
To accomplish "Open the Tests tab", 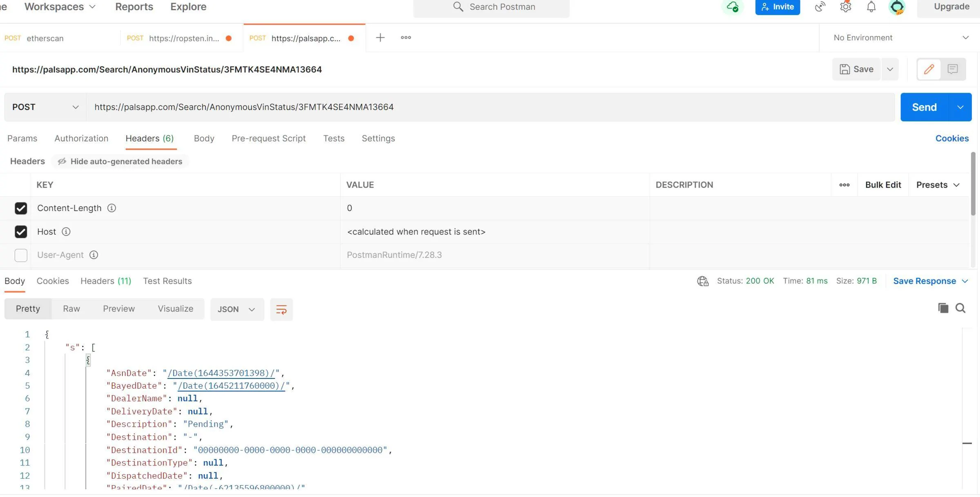I will click(x=334, y=139).
